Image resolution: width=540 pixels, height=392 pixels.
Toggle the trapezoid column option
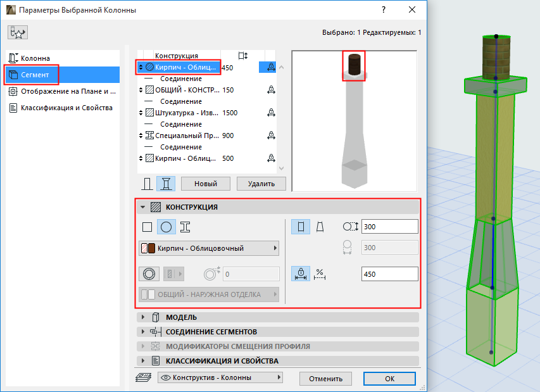point(320,226)
